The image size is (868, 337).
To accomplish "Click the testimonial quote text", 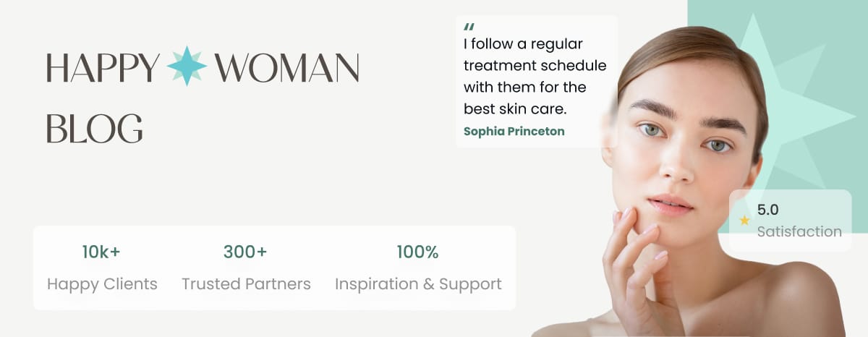I will click(535, 77).
